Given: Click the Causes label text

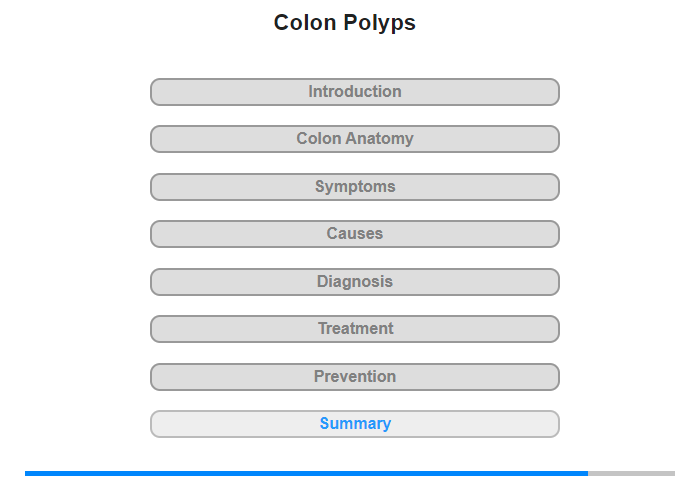Looking at the screenshot, I should 355,234.
